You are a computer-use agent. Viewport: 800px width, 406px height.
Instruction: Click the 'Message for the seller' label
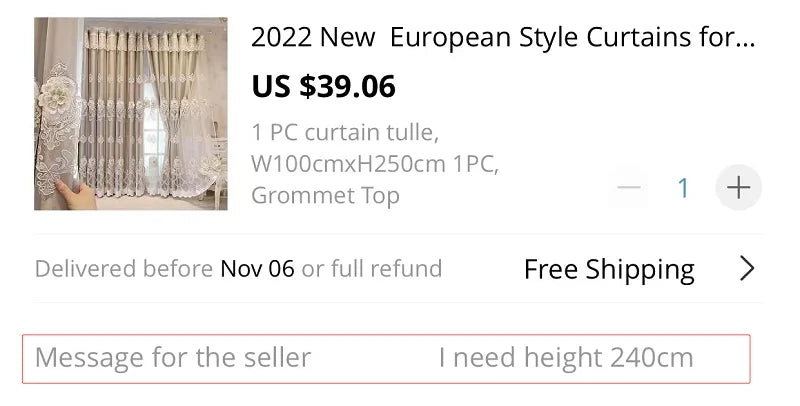pyautogui.click(x=173, y=358)
